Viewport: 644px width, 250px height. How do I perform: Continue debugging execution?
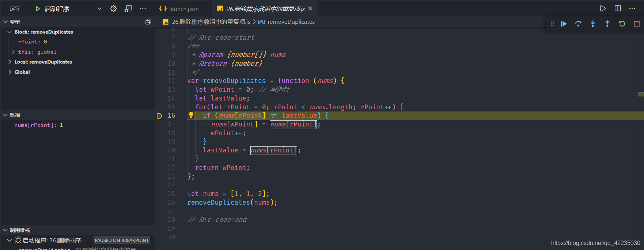click(564, 24)
